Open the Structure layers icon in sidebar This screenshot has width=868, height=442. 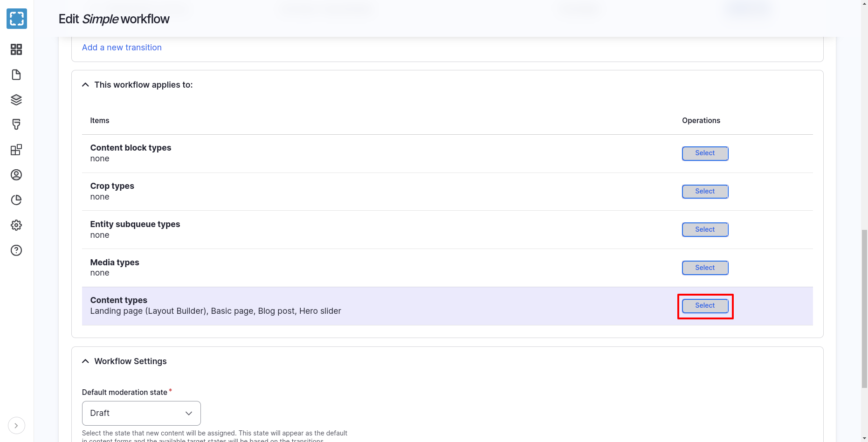tap(16, 100)
